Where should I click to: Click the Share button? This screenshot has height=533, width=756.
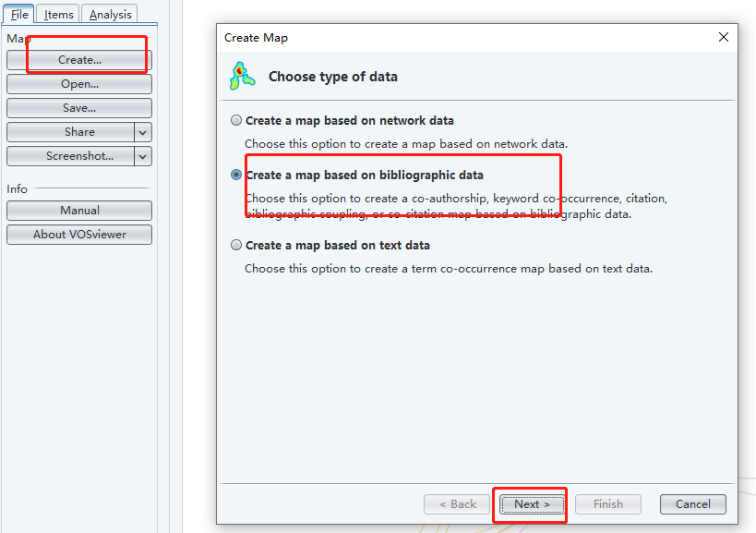click(71, 131)
